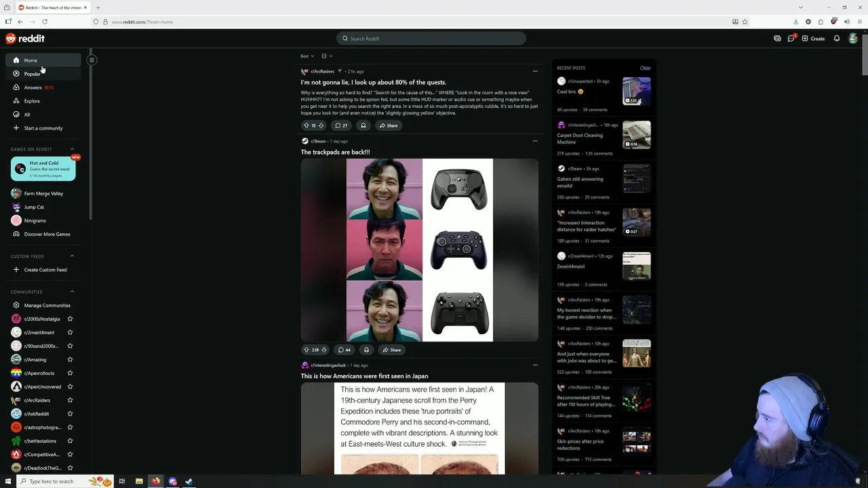Give award to the quests post

tap(363, 125)
